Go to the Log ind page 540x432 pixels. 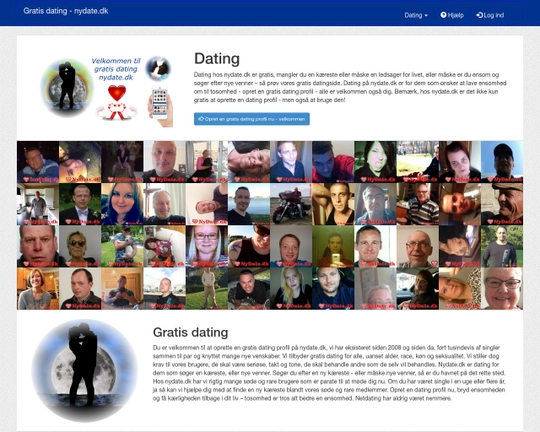pyautogui.click(x=490, y=15)
